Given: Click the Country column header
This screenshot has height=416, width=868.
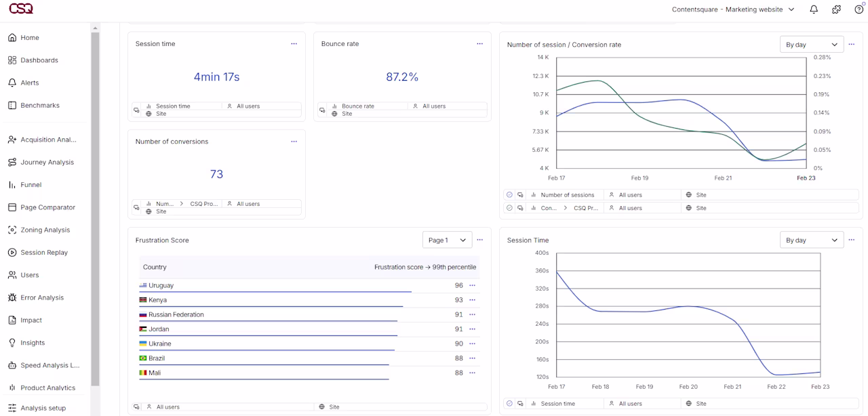Looking at the screenshot, I should [155, 267].
